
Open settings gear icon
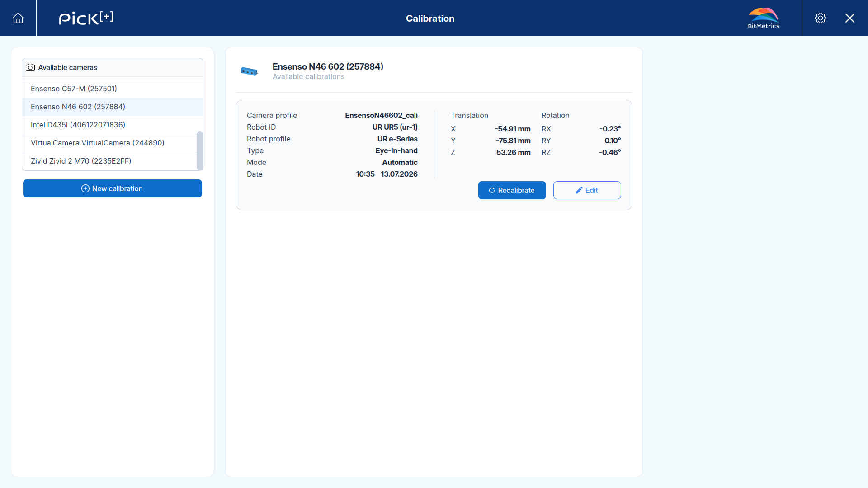821,18
